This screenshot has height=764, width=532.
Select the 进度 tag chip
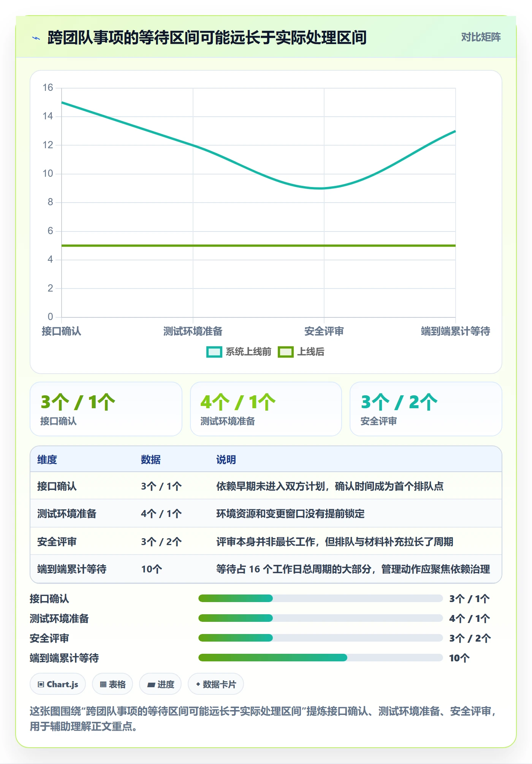[x=160, y=684]
